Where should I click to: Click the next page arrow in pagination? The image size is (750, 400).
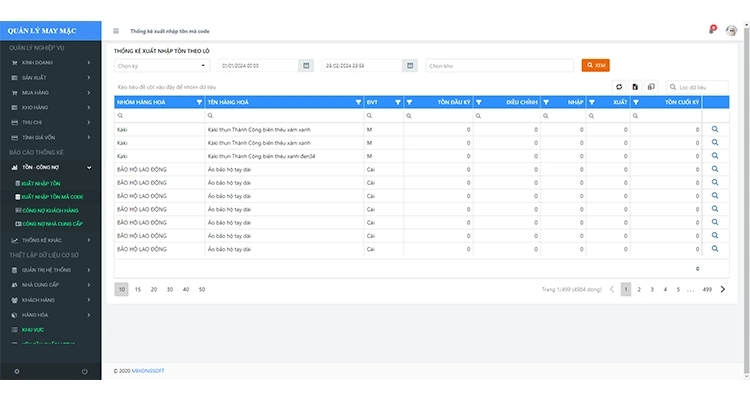tap(723, 289)
